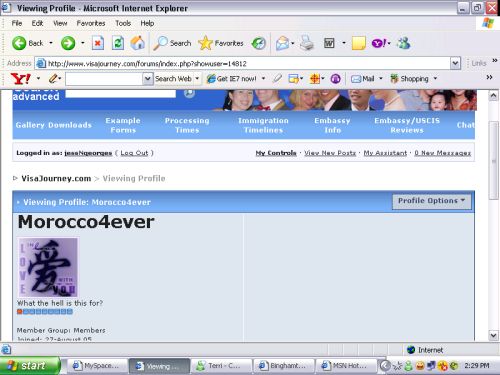The width and height of the screenshot is (500, 375).
Task: Expand the Yahoo logo menu arrow
Action: (x=38, y=79)
